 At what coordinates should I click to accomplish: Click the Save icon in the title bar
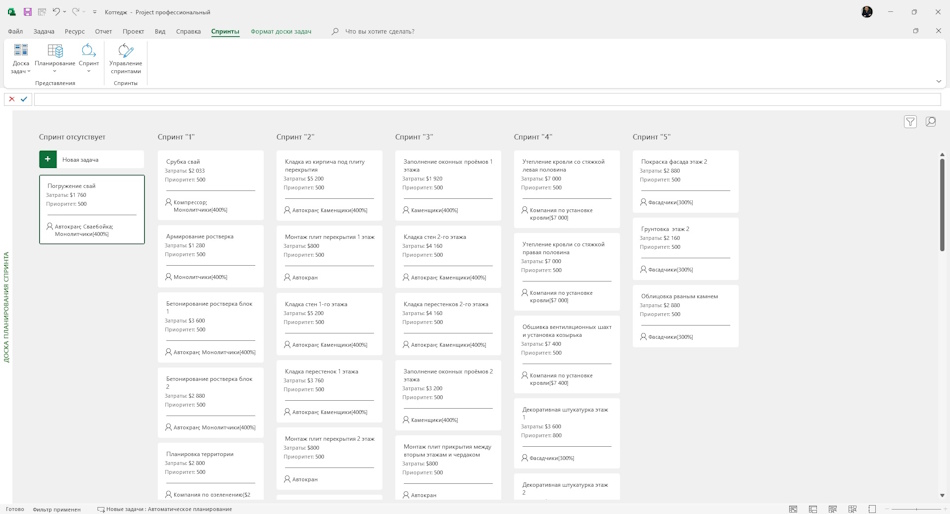click(x=27, y=12)
